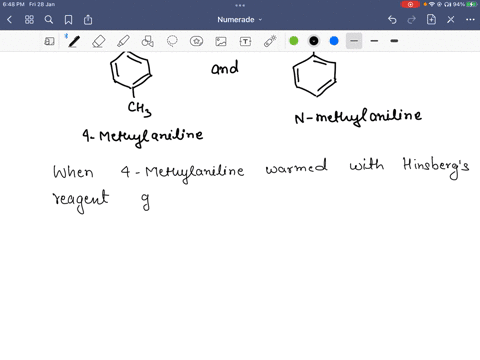Open the more options ellipsis menu

click(470, 20)
